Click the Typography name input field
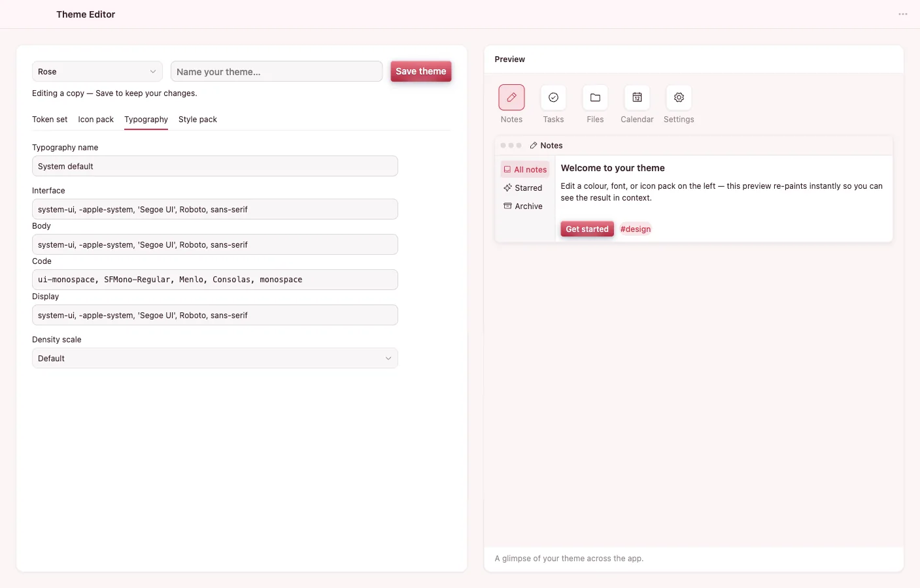Image resolution: width=920 pixels, height=588 pixels. (215, 166)
